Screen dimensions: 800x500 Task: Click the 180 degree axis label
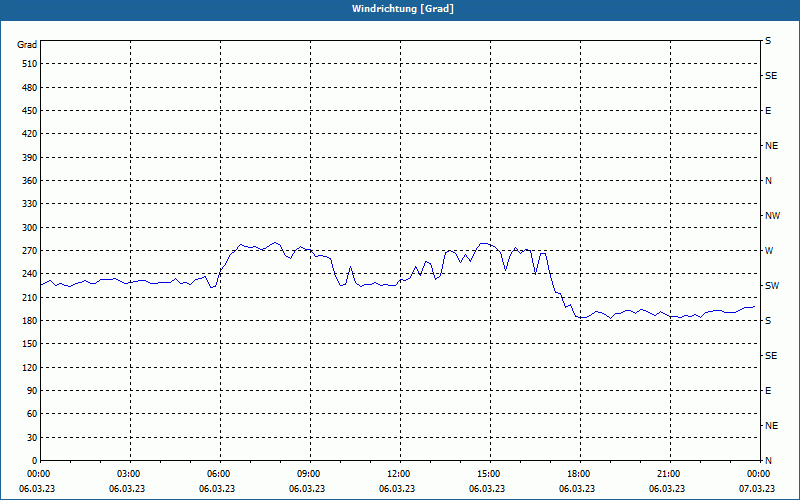(x=29, y=320)
